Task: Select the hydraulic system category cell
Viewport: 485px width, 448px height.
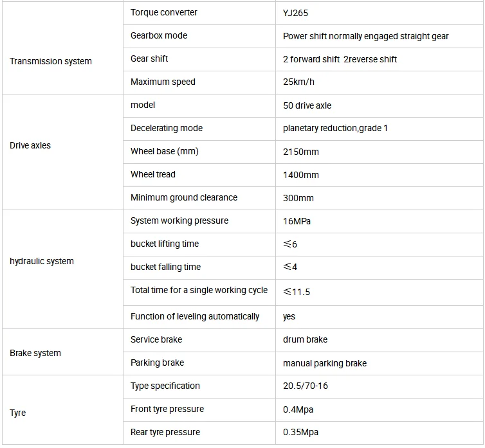Action: coord(42,261)
